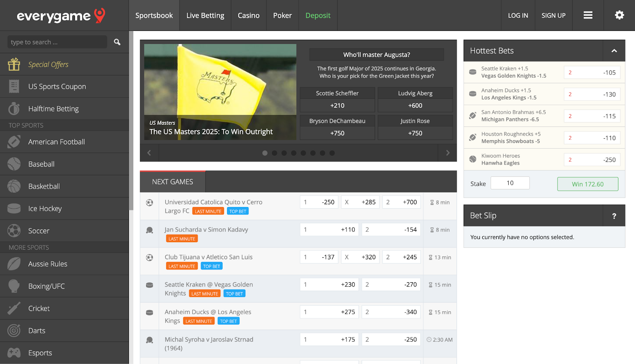Go to next banner slide arrow
The height and width of the screenshot is (364, 635).
coord(447,153)
